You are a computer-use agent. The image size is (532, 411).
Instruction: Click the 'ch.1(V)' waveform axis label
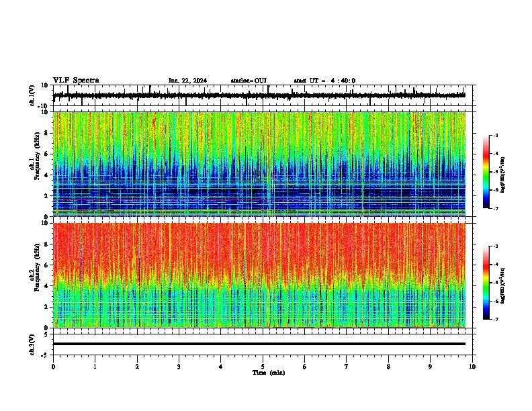click(32, 95)
